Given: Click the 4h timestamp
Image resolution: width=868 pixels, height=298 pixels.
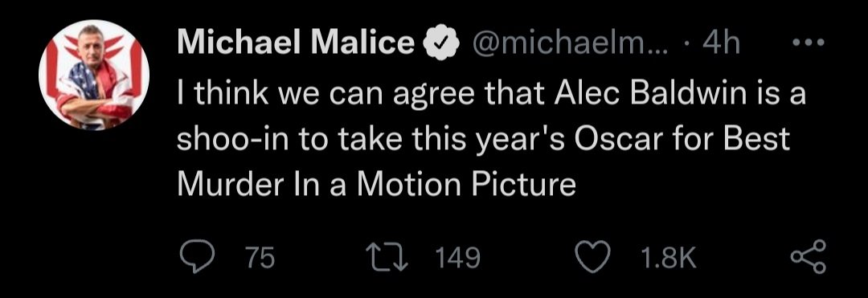Looking at the screenshot, I should point(720,43).
